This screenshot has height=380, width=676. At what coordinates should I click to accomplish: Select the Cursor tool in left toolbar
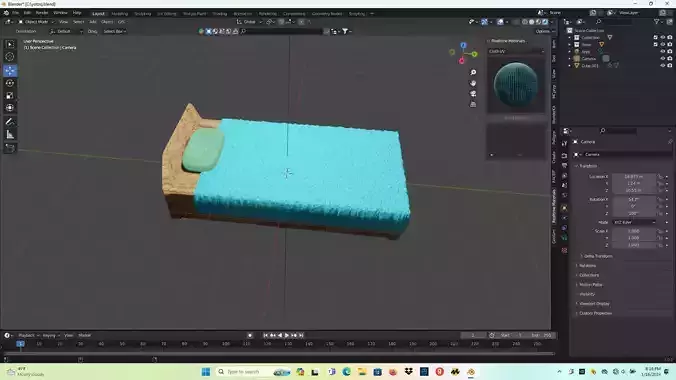(10, 57)
